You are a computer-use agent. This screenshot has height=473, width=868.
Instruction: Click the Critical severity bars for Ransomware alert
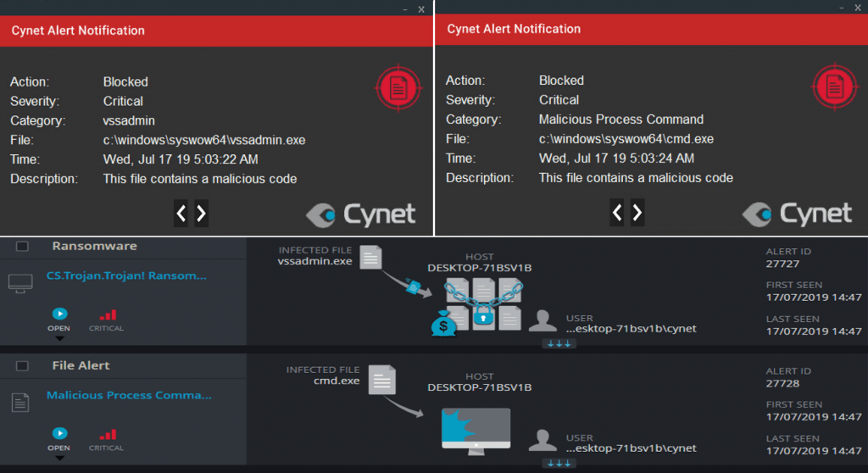tap(108, 315)
